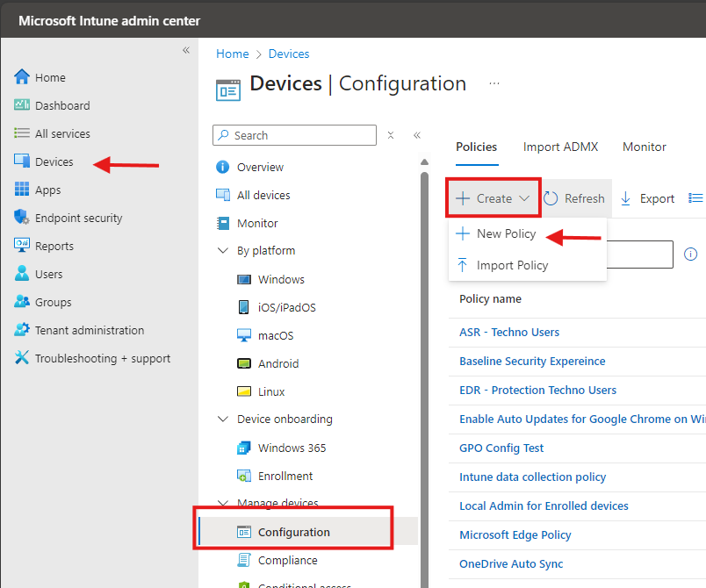Click the submenu vertical scrollbar

pyautogui.click(x=424, y=378)
